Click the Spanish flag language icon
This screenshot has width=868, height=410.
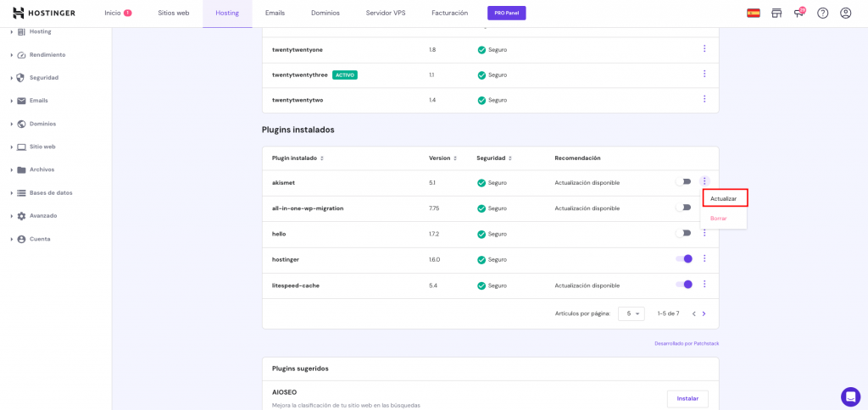753,13
